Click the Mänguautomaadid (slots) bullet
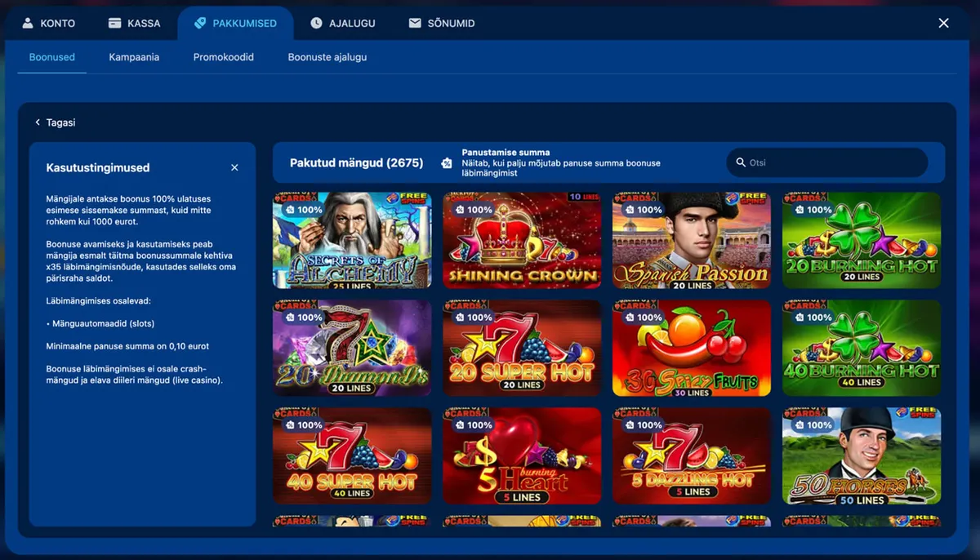The height and width of the screenshot is (560, 980). pos(100,324)
